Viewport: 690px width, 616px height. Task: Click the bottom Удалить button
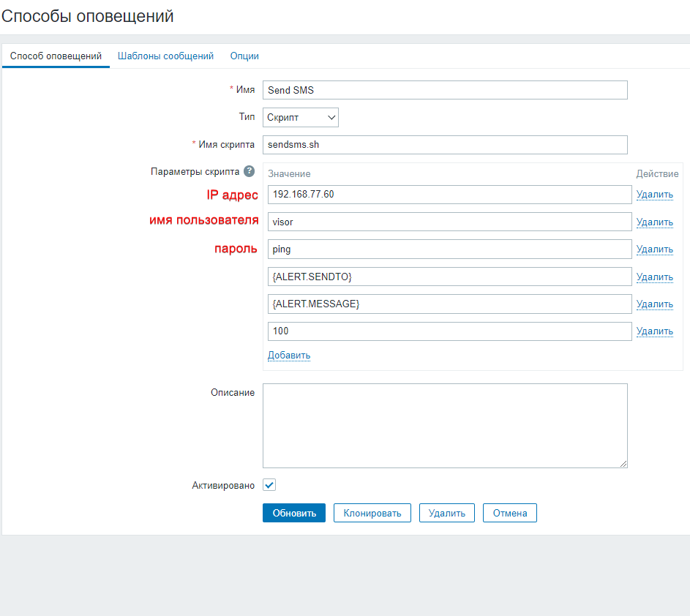[x=446, y=513]
